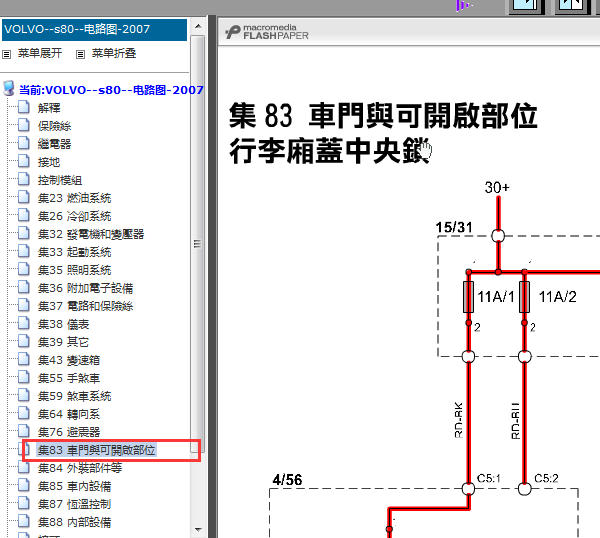Click the page icon beside 解釋
The height and width of the screenshot is (538, 600).
tap(24, 107)
